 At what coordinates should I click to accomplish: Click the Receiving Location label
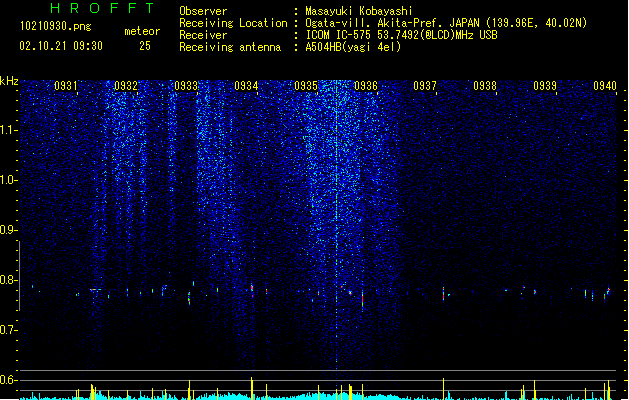pos(233,23)
